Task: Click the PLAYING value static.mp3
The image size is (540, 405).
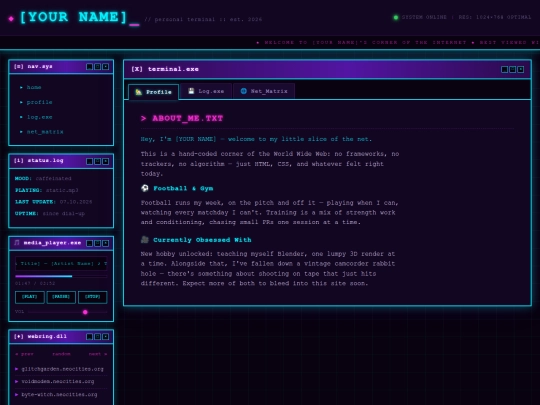Action: pos(62,190)
